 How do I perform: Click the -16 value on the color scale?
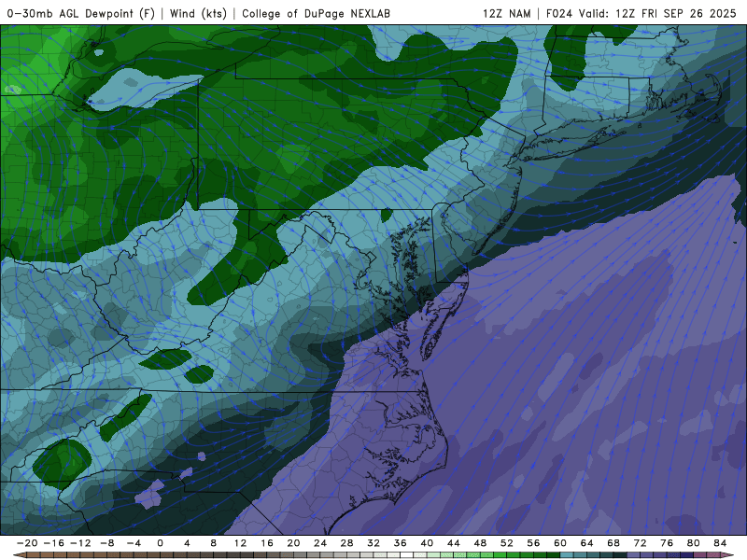[53, 543]
